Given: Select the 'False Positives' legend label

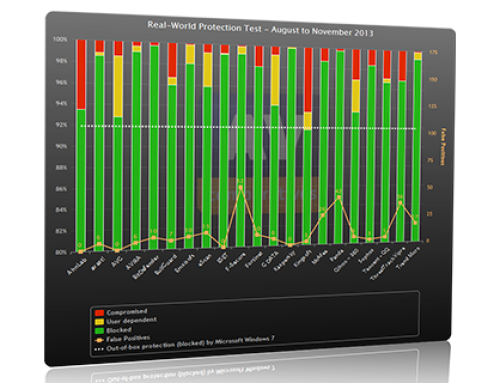Looking at the screenshot, I should [128, 339].
